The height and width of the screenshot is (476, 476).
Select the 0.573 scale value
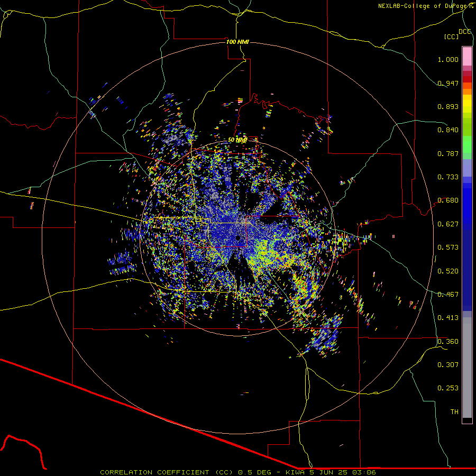(x=448, y=248)
